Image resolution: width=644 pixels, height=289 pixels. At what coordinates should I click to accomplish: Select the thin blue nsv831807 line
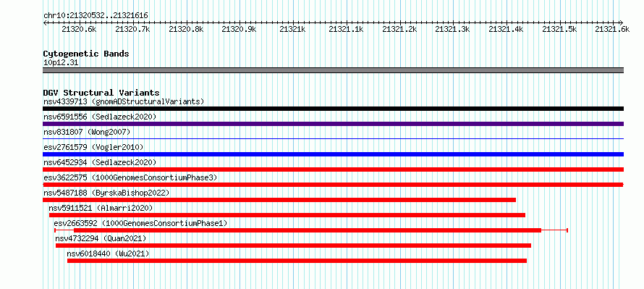(x=333, y=139)
